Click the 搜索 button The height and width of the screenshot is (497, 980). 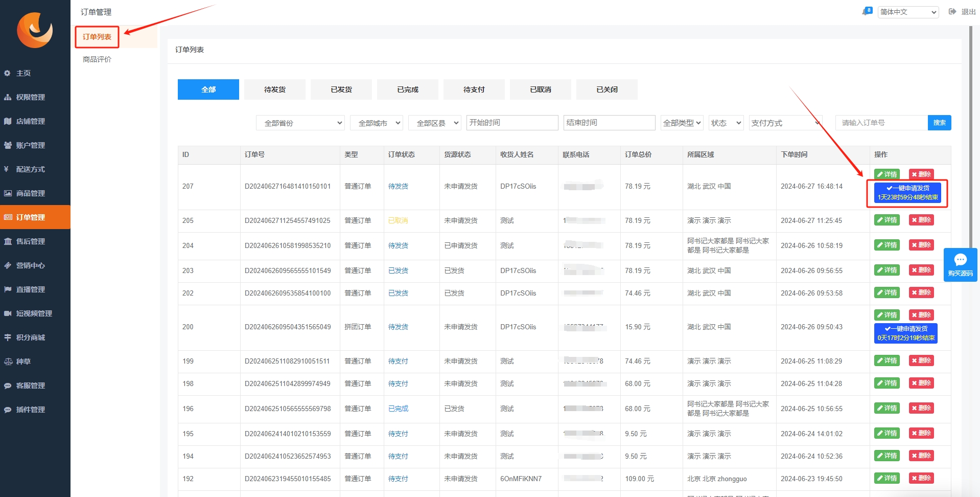(939, 123)
